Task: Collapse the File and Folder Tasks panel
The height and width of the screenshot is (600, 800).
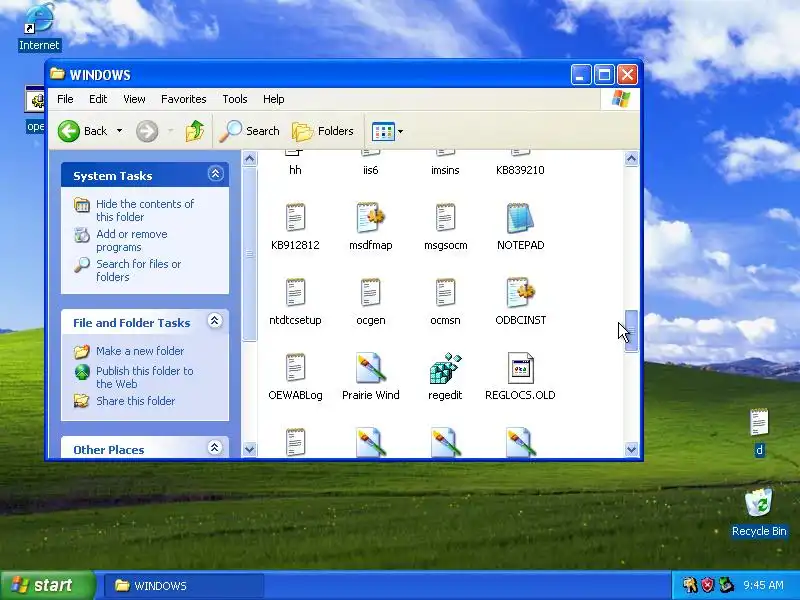Action: 215,321
